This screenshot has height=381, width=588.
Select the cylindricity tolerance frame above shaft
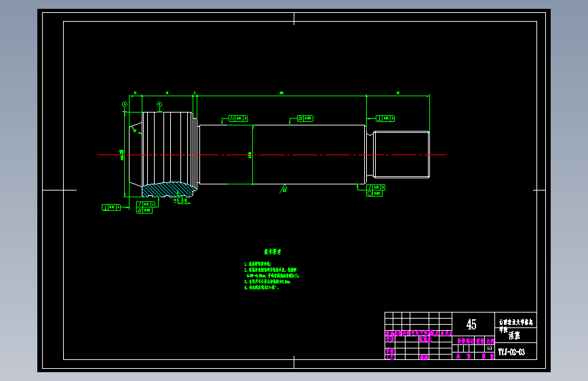[305, 119]
